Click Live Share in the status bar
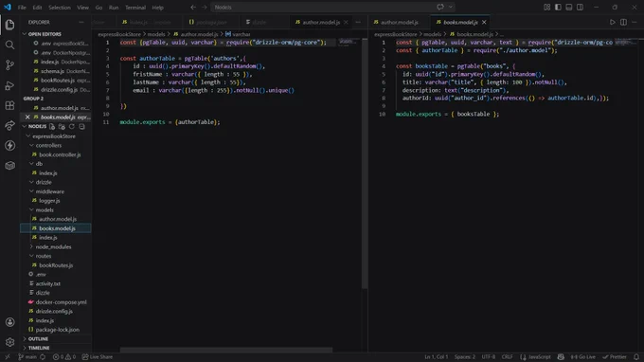The image size is (644, 362). 98,356
